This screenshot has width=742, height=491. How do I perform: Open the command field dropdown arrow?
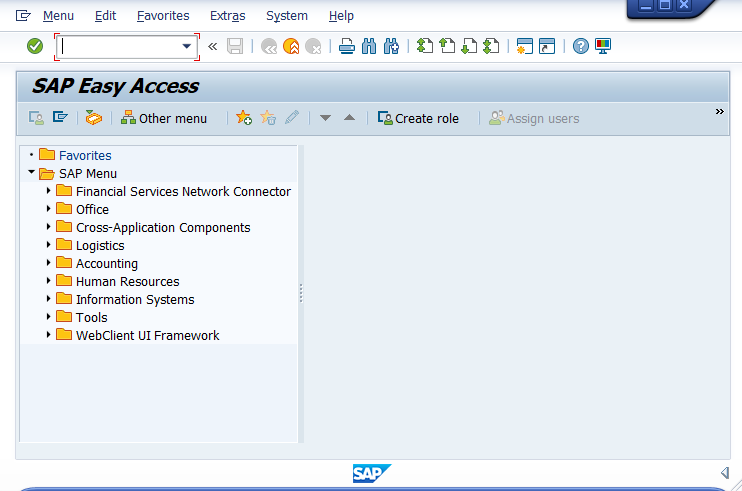(x=186, y=46)
